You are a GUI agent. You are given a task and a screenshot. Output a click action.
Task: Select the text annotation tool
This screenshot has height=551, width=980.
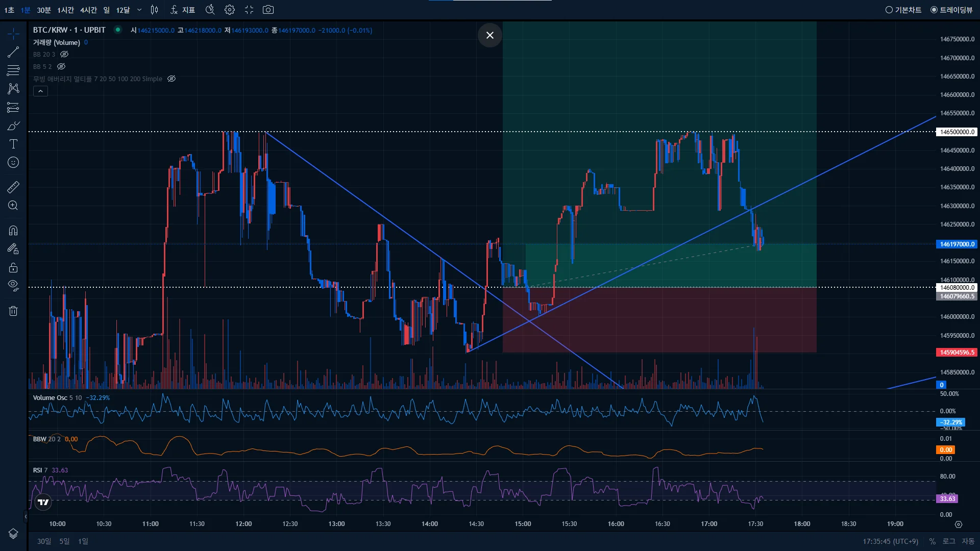[x=13, y=144]
